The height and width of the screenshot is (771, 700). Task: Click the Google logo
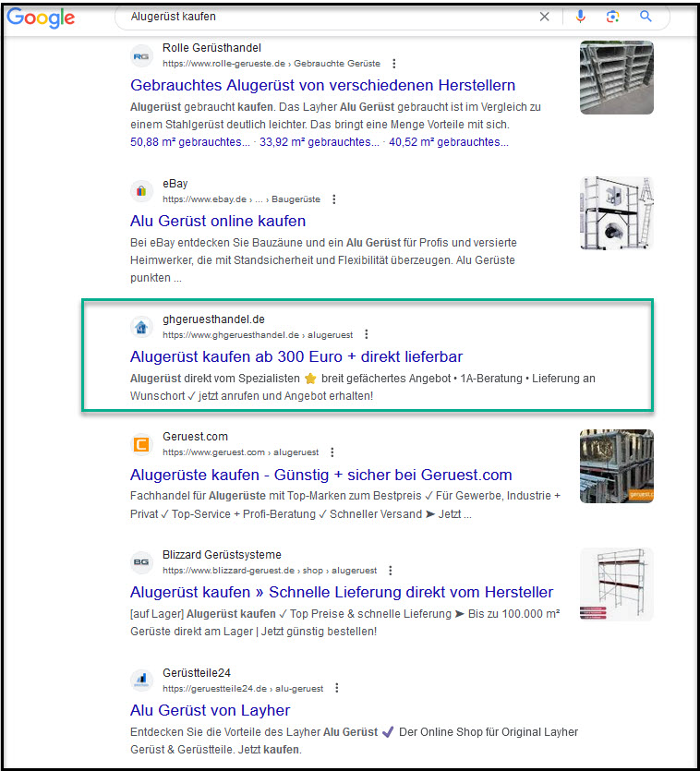pyautogui.click(x=41, y=18)
